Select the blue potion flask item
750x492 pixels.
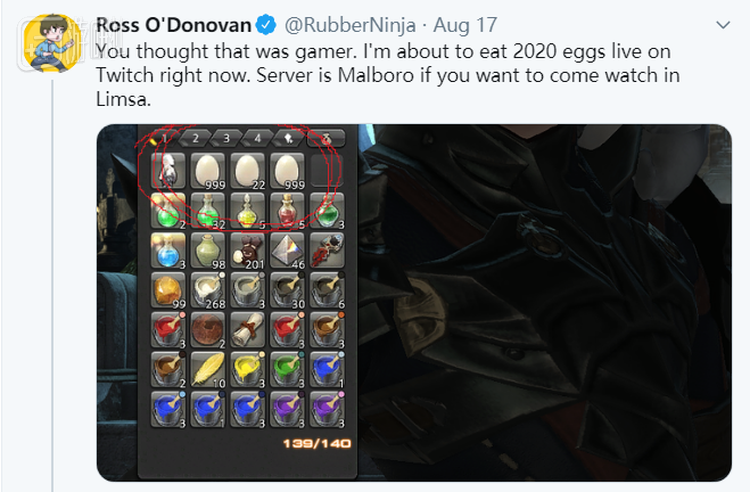click(x=168, y=250)
